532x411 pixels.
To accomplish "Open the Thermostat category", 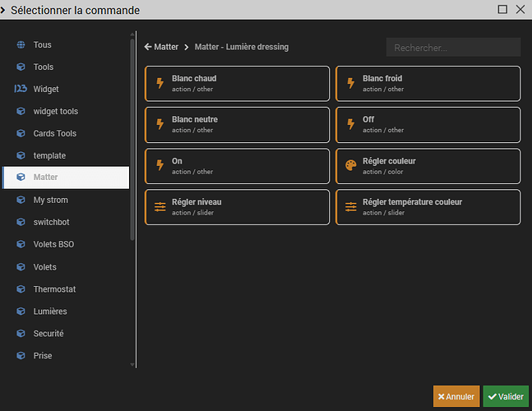I will [66, 289].
